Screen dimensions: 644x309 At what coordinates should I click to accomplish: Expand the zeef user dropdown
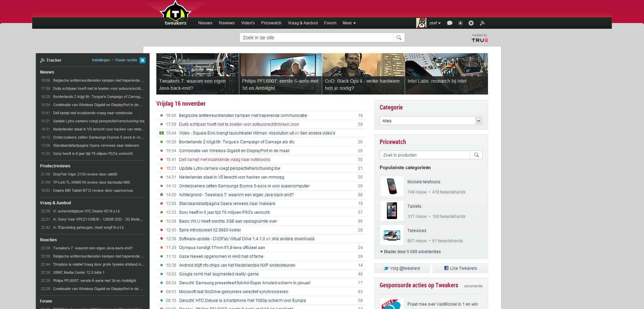435,23
